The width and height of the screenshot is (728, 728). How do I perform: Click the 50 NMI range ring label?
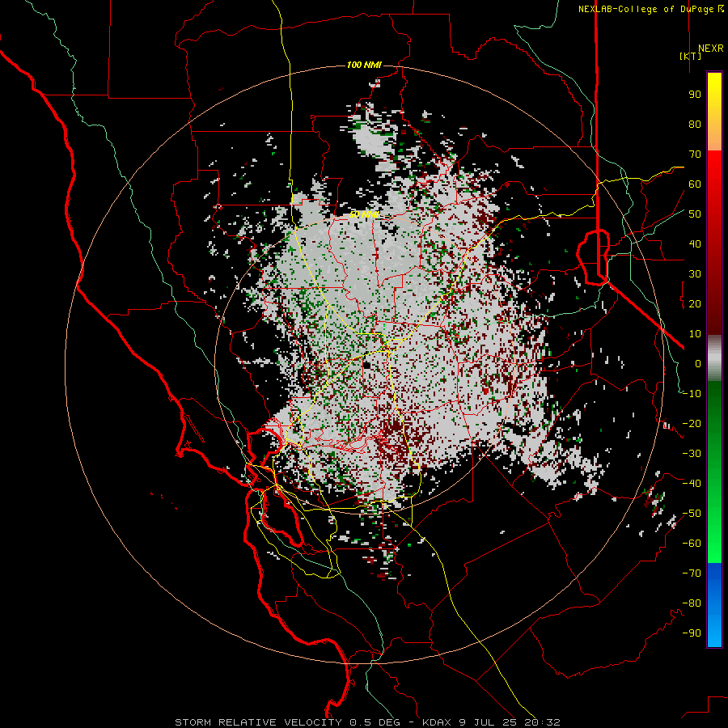point(364,214)
